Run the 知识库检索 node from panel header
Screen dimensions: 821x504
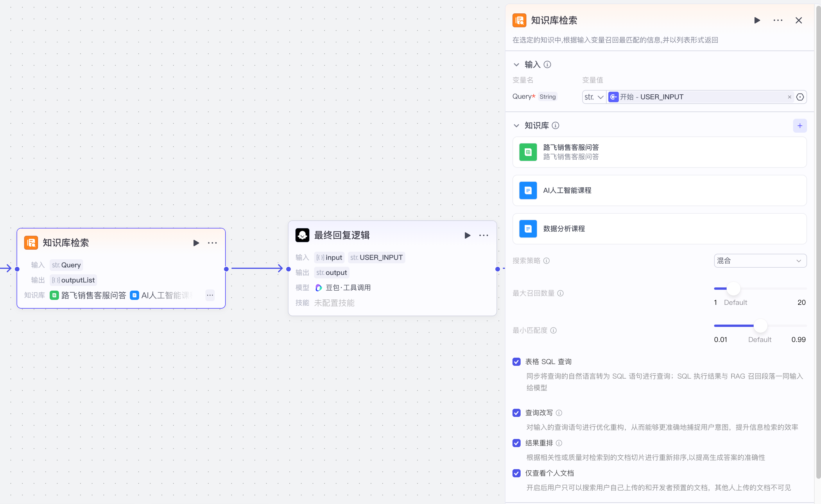[757, 20]
